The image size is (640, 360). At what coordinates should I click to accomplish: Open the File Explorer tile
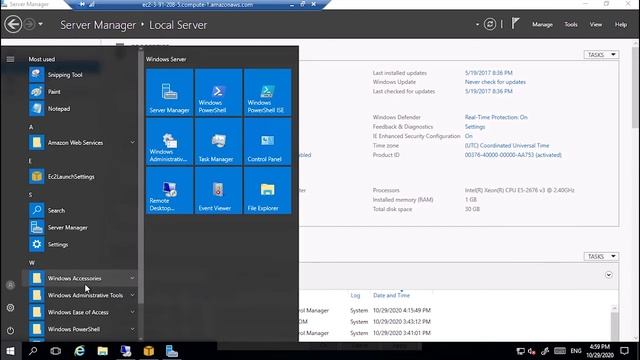(x=267, y=191)
